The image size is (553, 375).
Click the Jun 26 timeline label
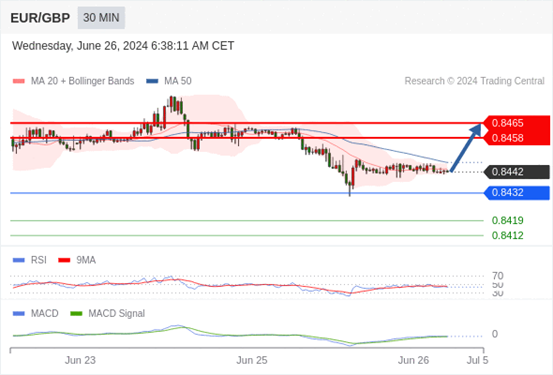[413, 360]
